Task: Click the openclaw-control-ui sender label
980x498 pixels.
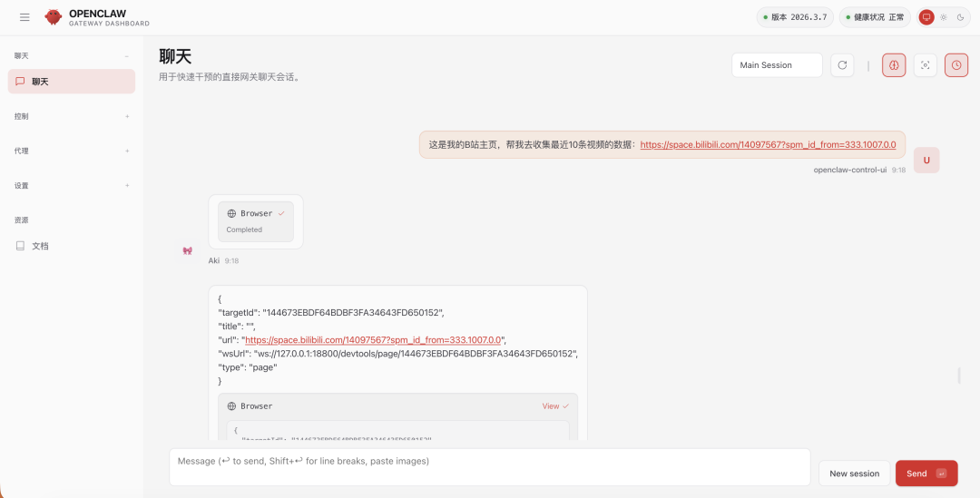Action: [x=850, y=170]
